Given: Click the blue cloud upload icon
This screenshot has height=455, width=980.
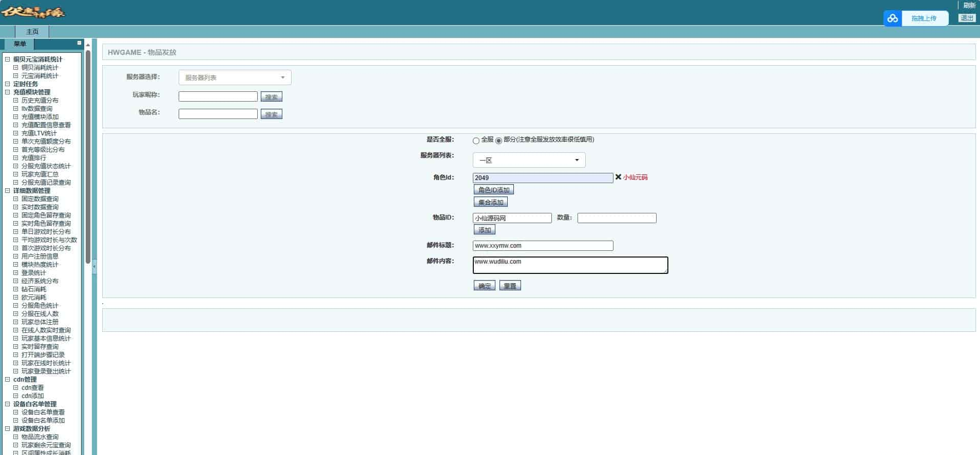Looking at the screenshot, I should click(x=892, y=18).
